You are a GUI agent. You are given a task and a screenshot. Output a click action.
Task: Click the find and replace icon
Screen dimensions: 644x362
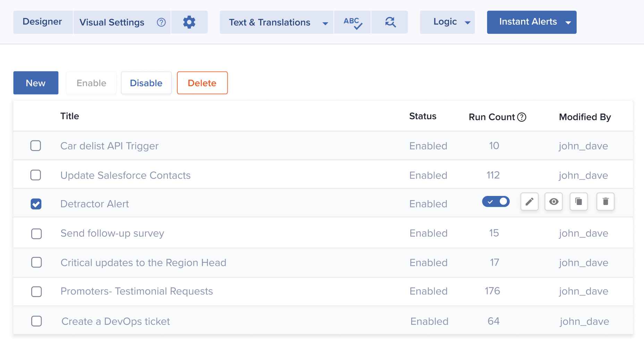[390, 22]
